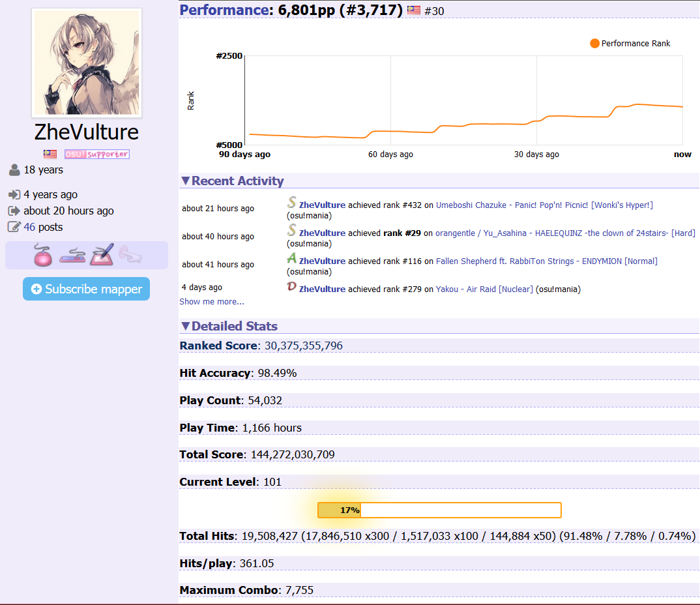Image resolution: width=700 pixels, height=605 pixels.
Task: Click the Performance heading link
Action: (x=224, y=10)
